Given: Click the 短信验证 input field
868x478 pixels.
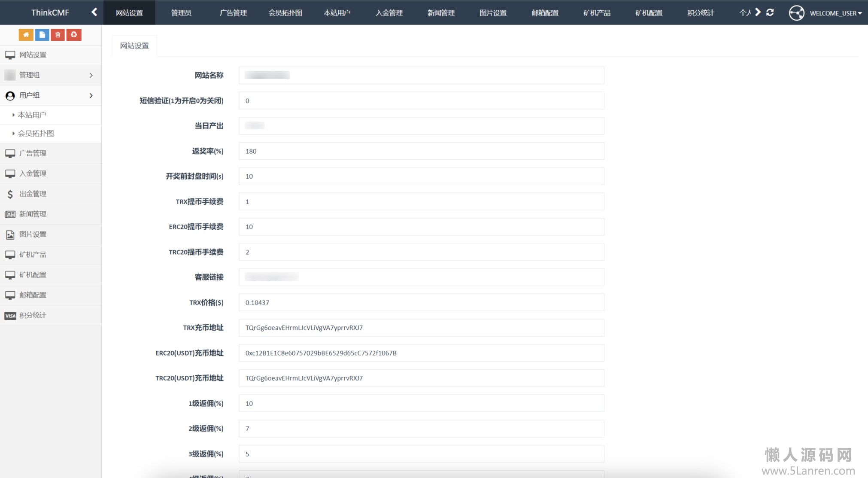Looking at the screenshot, I should (x=421, y=101).
